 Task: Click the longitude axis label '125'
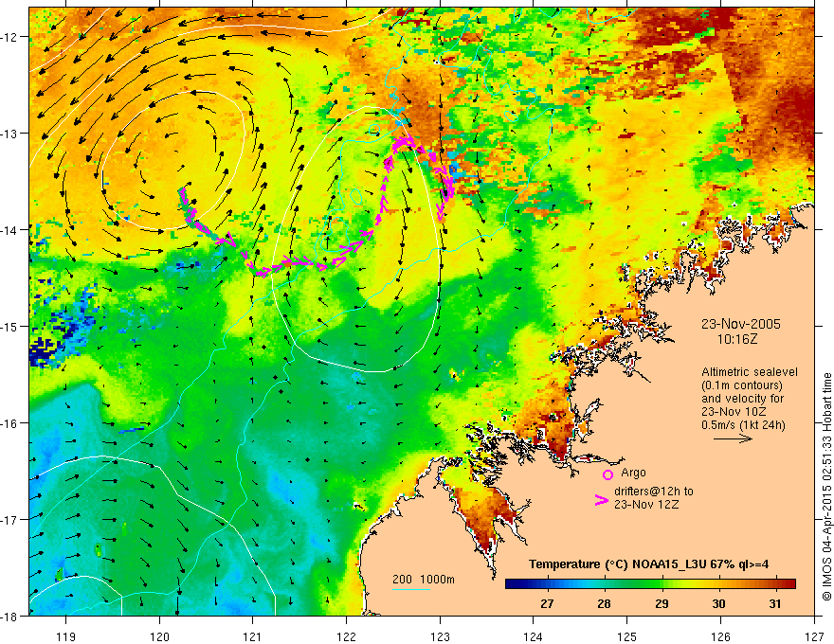click(x=627, y=636)
